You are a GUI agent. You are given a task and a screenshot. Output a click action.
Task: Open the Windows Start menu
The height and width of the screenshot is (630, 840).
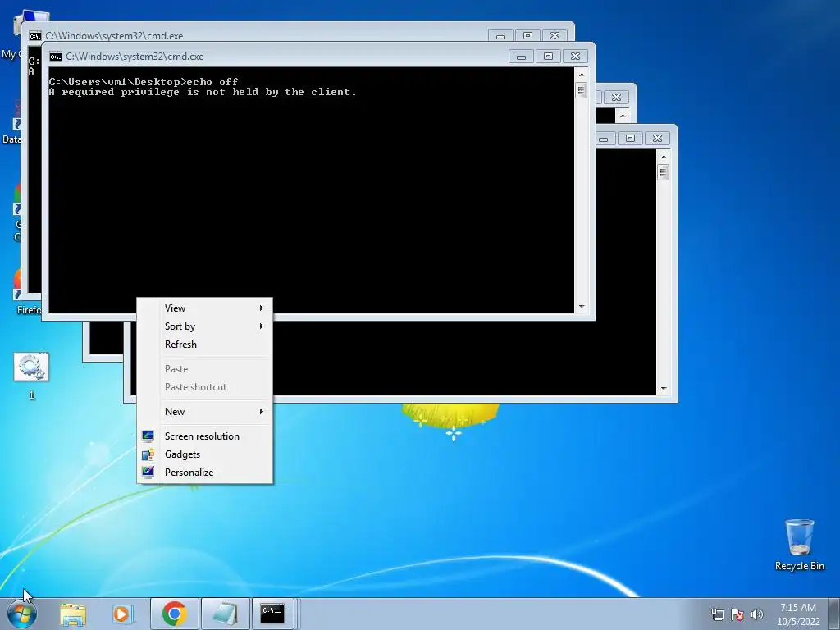[x=22, y=614]
